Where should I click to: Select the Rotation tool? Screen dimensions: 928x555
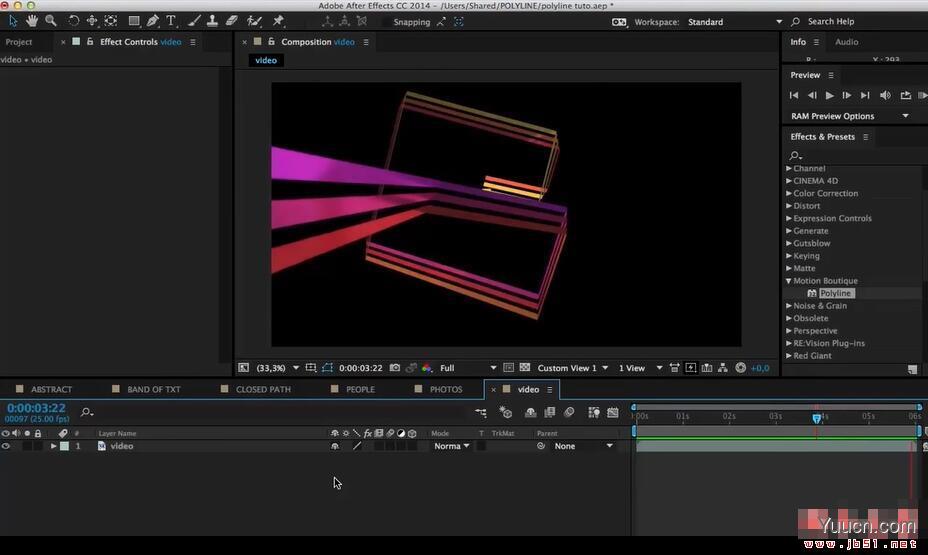click(73, 21)
